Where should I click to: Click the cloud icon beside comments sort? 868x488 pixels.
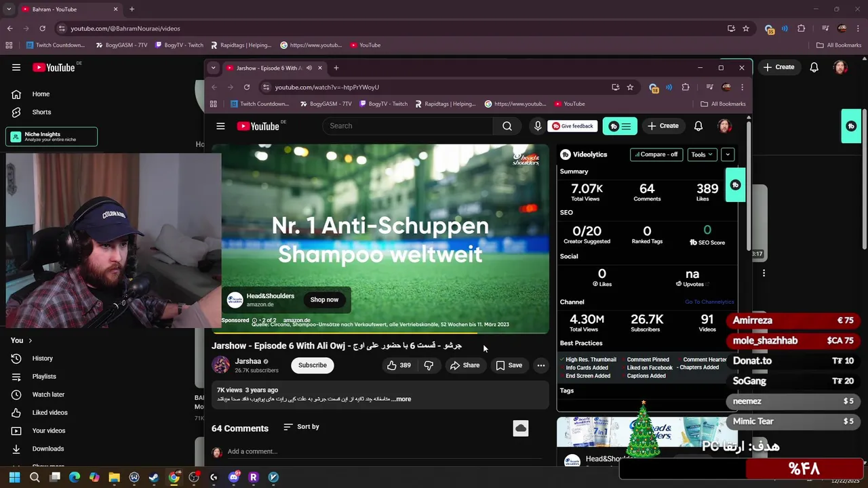pyautogui.click(x=521, y=428)
